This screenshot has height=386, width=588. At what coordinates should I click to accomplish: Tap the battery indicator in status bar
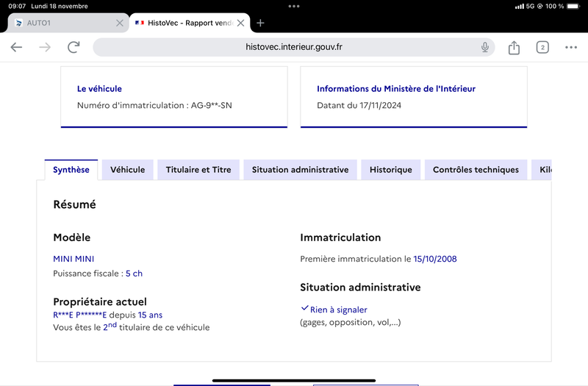tap(573, 7)
